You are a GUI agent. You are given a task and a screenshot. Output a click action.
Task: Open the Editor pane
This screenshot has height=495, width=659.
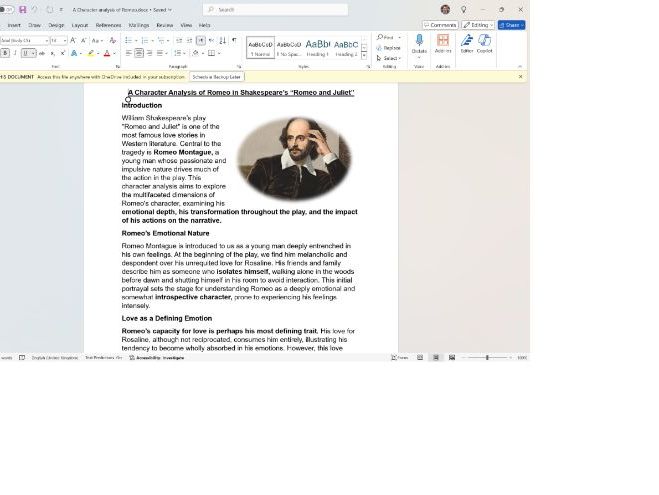click(467, 45)
